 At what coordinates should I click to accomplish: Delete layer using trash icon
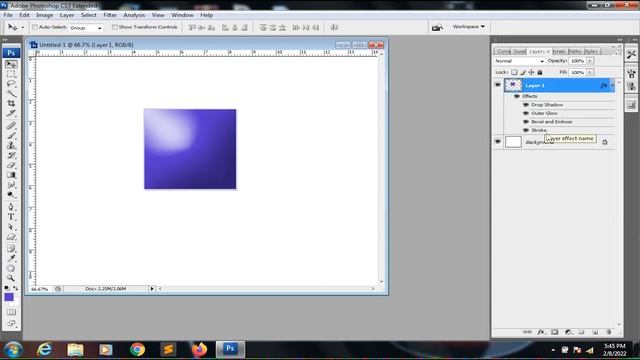[609, 332]
